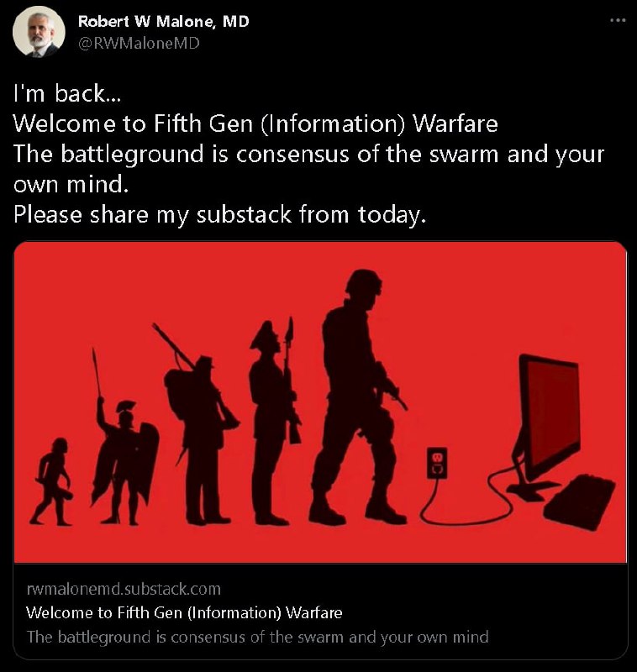Click the keyboard silhouette in the image

tap(580, 502)
